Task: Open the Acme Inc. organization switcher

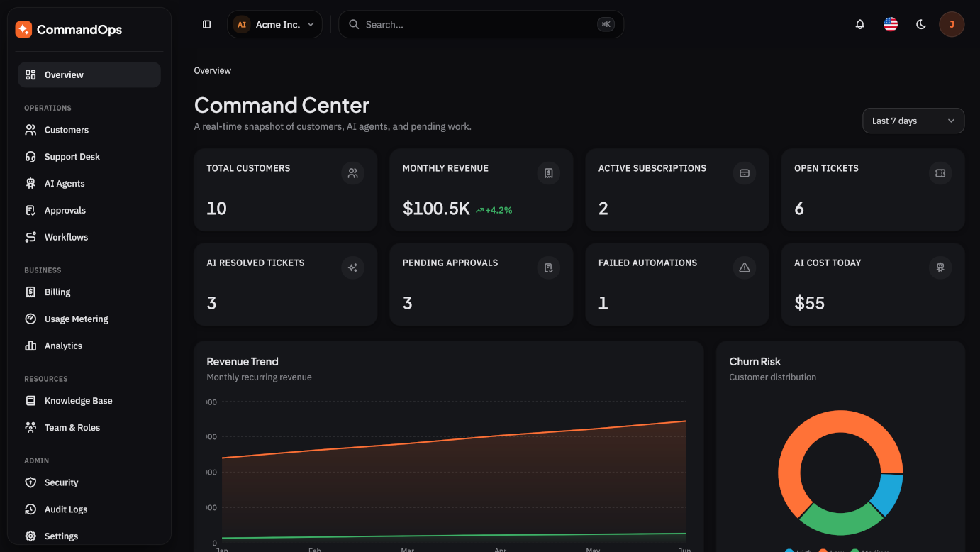Action: coord(275,24)
